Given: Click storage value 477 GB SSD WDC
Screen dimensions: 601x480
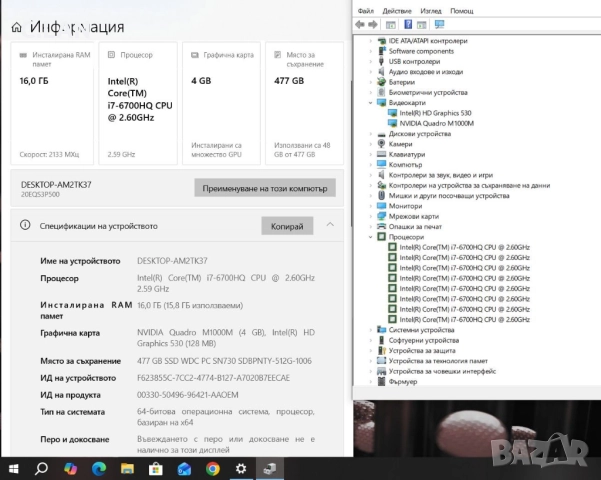Looking at the screenshot, I should click(224, 361).
